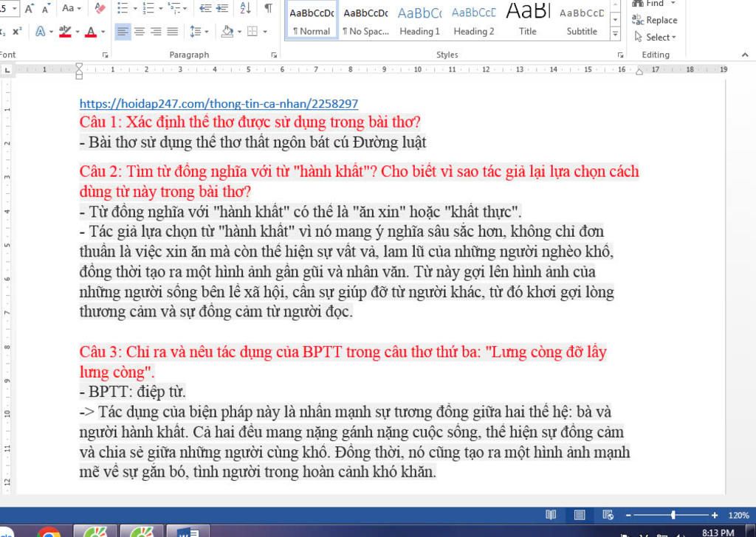Apply Normal style
This screenshot has height=537, width=756.
[312, 20]
